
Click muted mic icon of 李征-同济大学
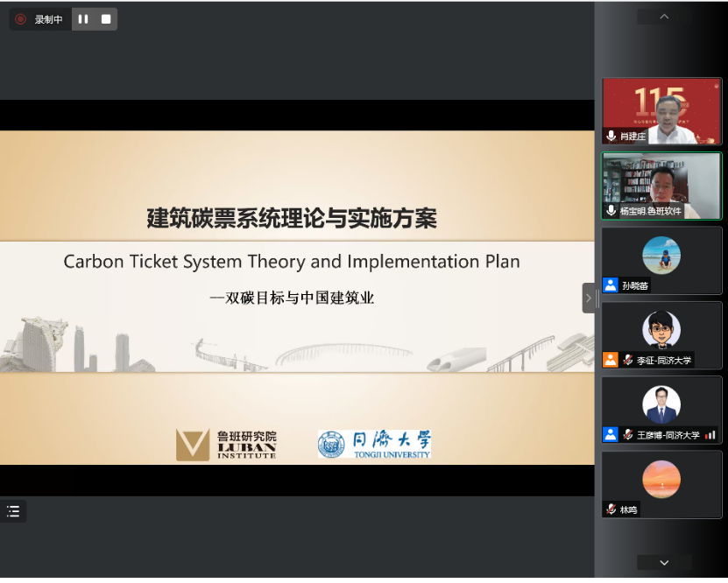[627, 360]
